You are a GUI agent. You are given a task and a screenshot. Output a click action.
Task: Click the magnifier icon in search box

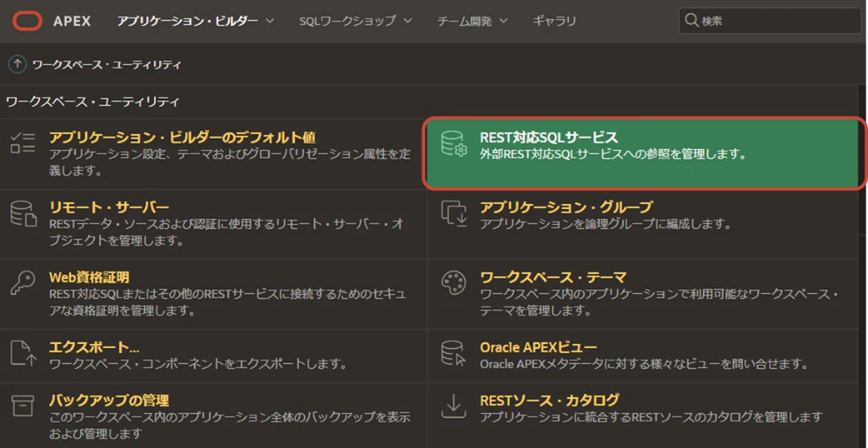coord(691,21)
